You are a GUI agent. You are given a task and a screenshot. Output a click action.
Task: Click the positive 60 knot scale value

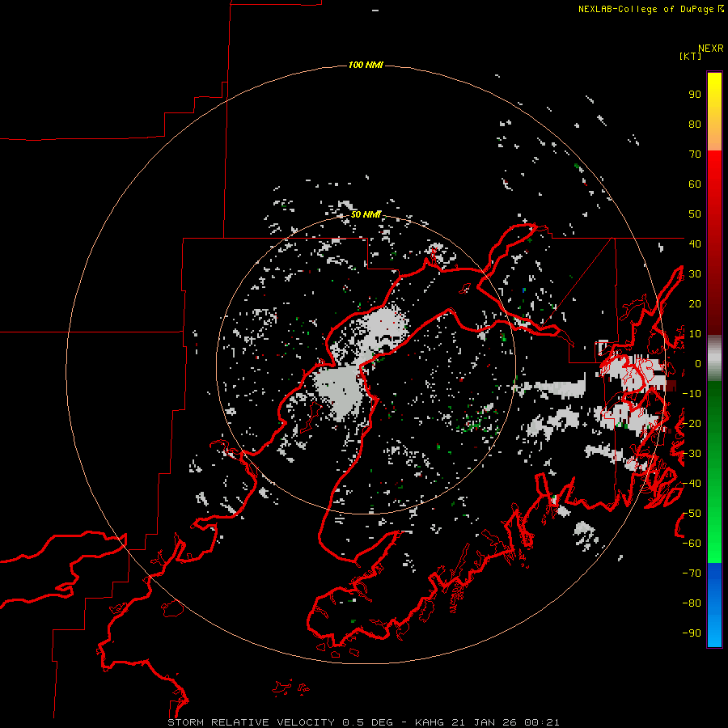point(695,184)
